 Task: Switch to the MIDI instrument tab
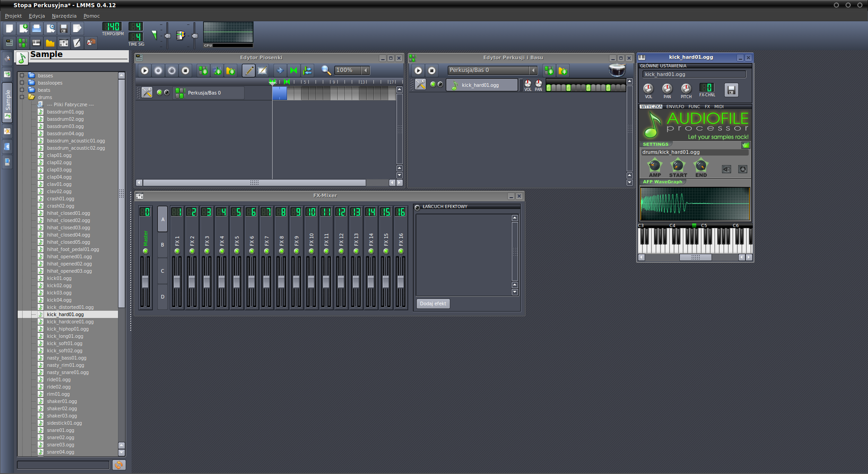click(719, 107)
